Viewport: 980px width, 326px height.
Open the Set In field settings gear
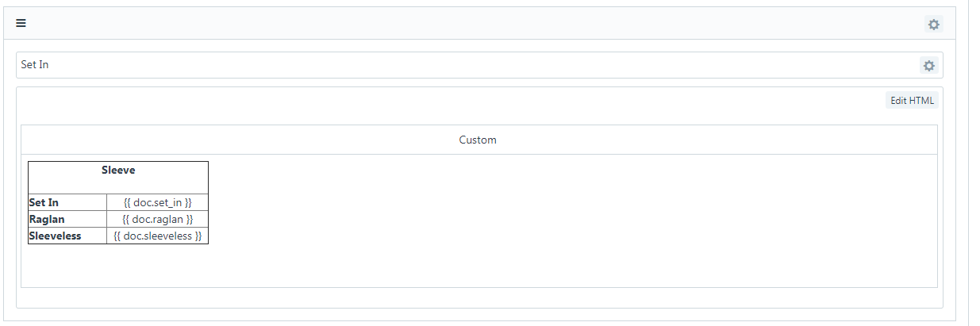click(929, 65)
